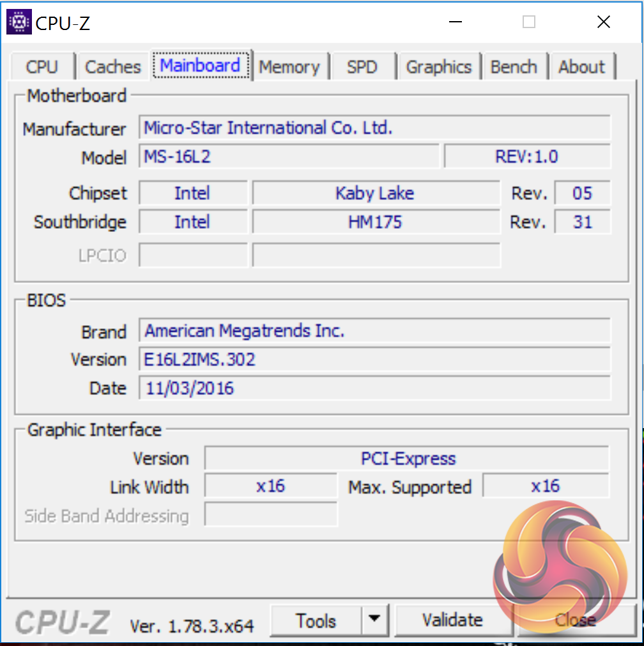Image resolution: width=644 pixels, height=646 pixels.
Task: Click the version text Ver. 1.78.3.x64
Action: [x=192, y=626]
